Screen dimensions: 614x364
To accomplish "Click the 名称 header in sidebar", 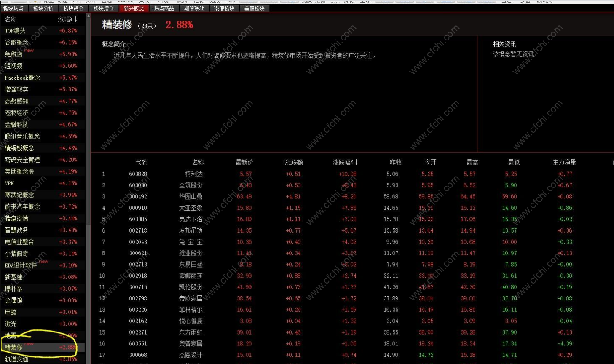I will (11, 19).
